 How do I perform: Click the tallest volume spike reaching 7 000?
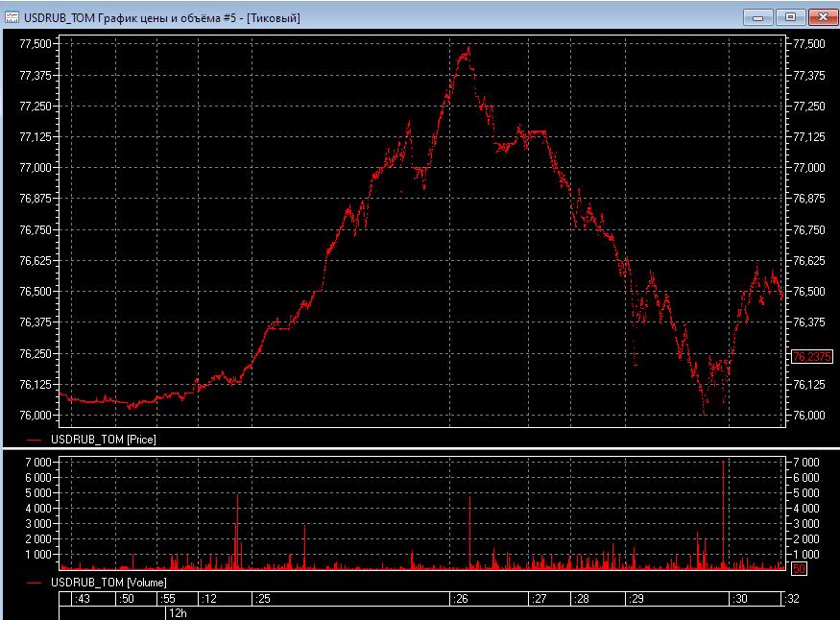723,465
